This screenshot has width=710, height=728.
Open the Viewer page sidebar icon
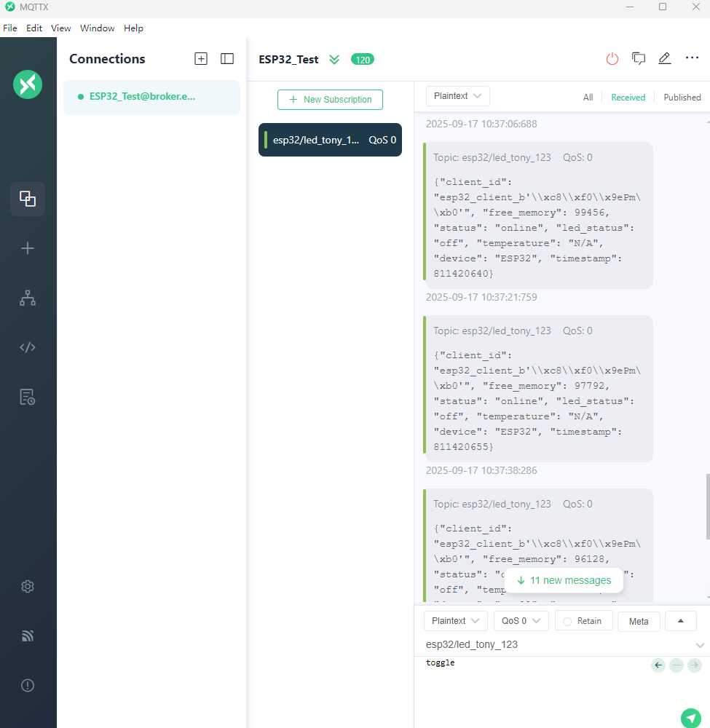tap(28, 298)
